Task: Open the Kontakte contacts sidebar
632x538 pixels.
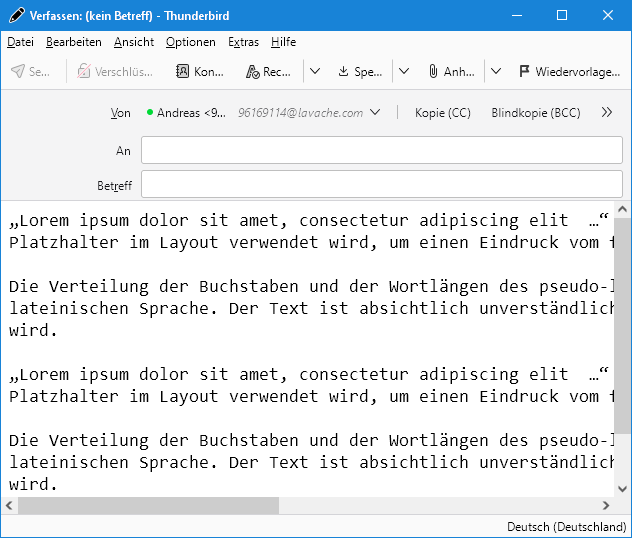Action: pos(200,72)
